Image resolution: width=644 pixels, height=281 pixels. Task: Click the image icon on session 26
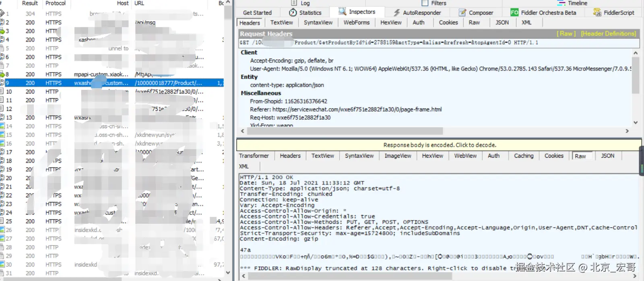(x=2, y=230)
